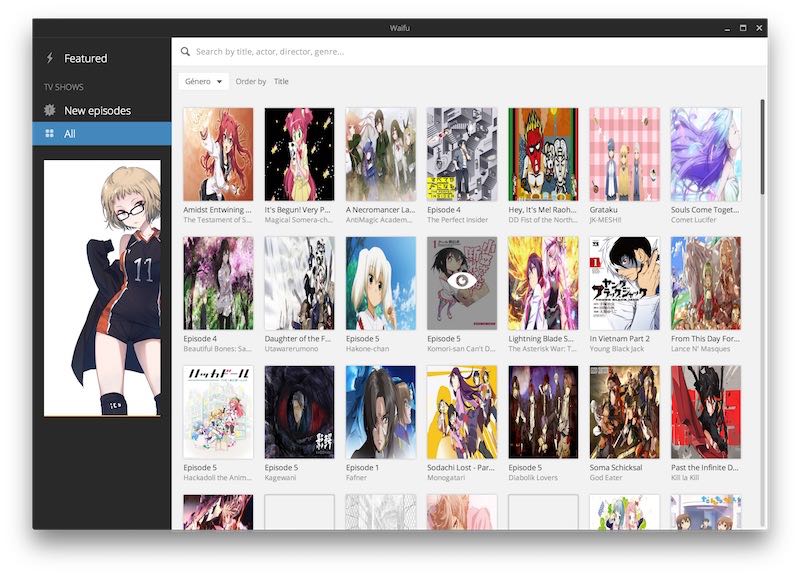Open the It's Begun! Very P... poster
The image size is (800, 576).
[299, 154]
